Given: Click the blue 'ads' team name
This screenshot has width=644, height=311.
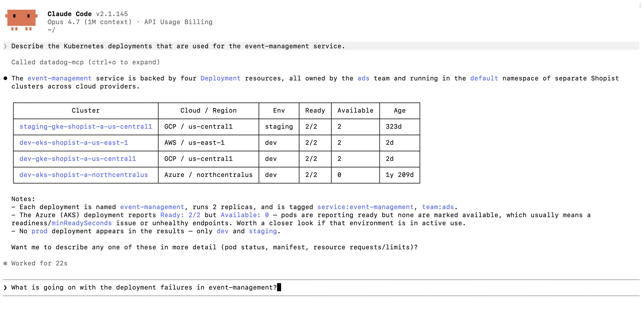Looking at the screenshot, I should [363, 78].
